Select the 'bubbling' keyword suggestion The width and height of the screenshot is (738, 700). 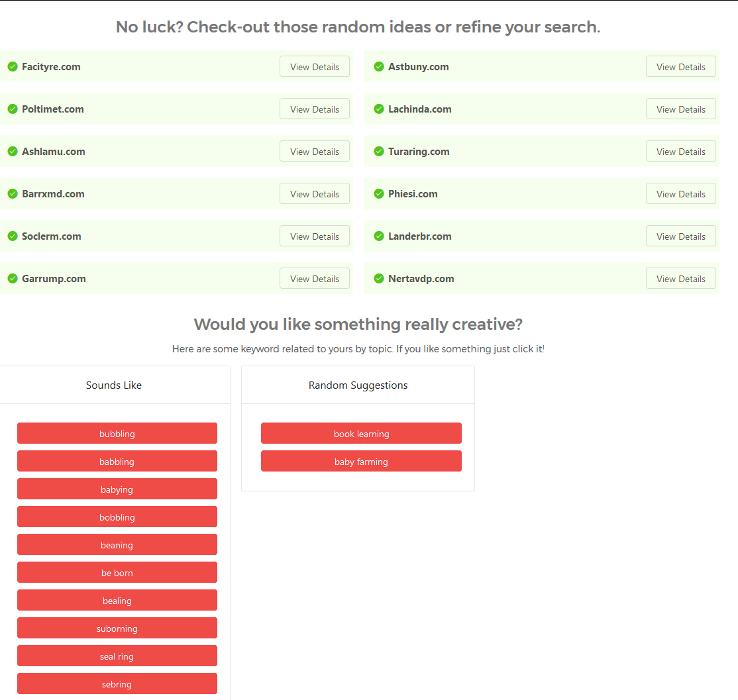(x=117, y=433)
